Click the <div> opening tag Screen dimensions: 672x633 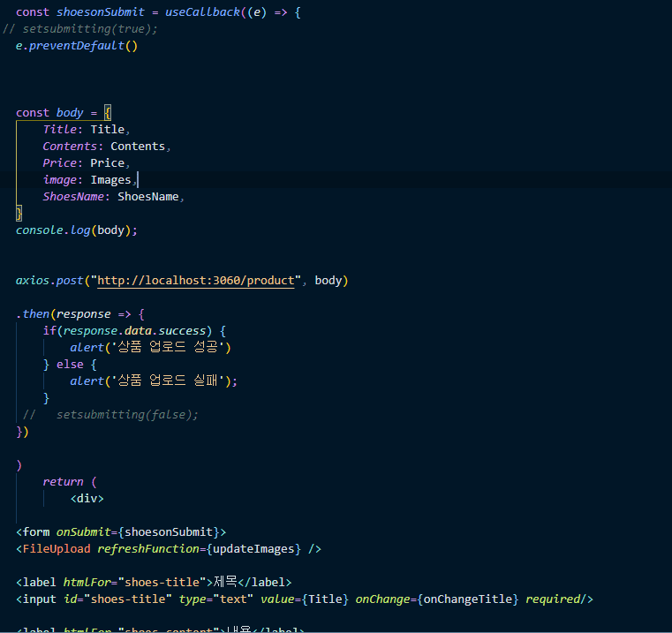pos(87,499)
